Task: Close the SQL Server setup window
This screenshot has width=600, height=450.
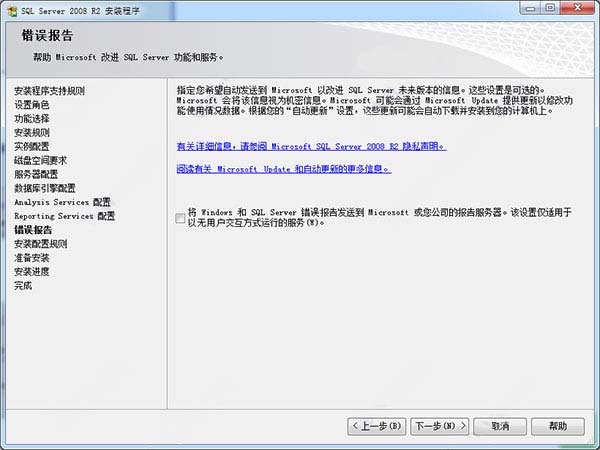Action: (577, 8)
